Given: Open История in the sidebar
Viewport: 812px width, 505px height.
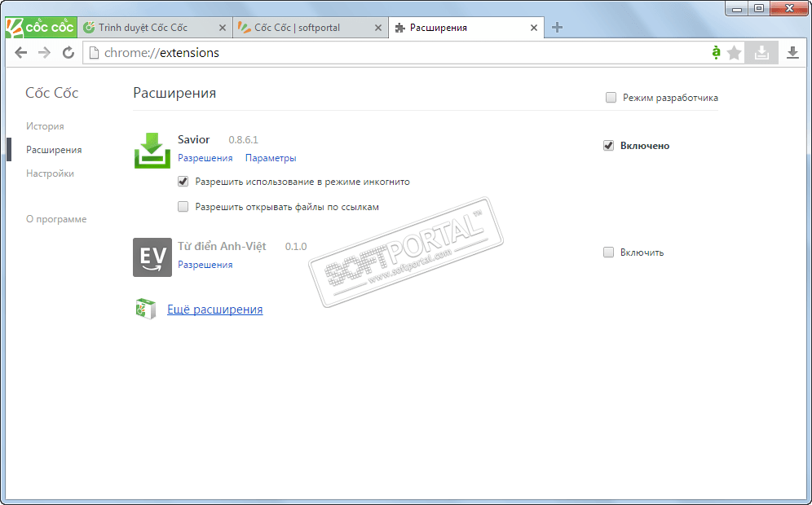Looking at the screenshot, I should [45, 126].
